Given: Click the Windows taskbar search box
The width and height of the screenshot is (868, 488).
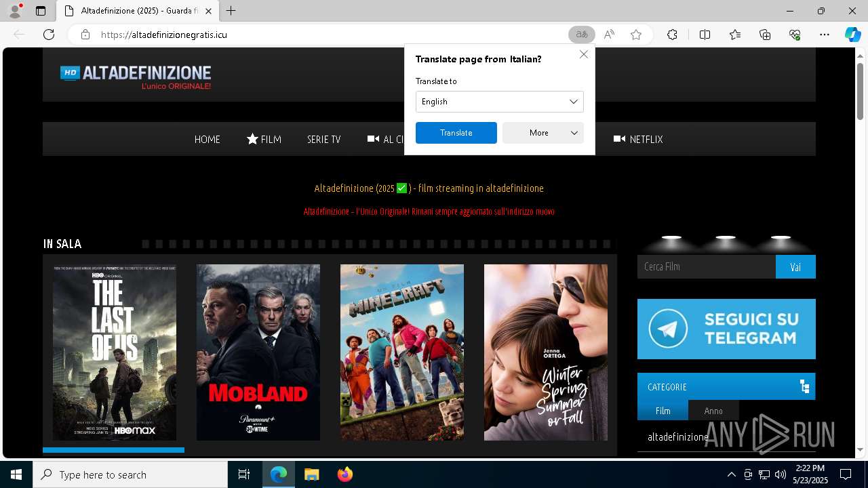Looking at the screenshot, I should (x=130, y=474).
